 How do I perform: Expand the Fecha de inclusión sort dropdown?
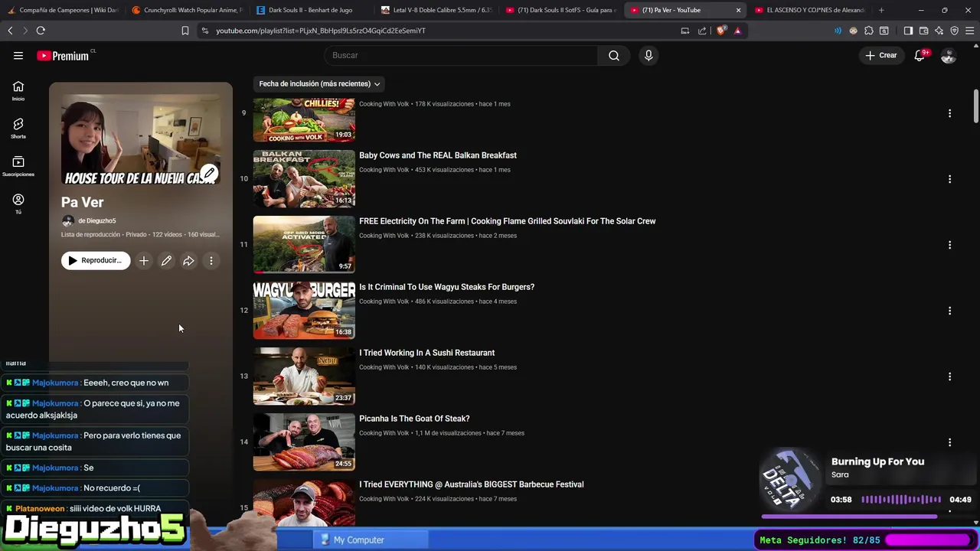[319, 83]
